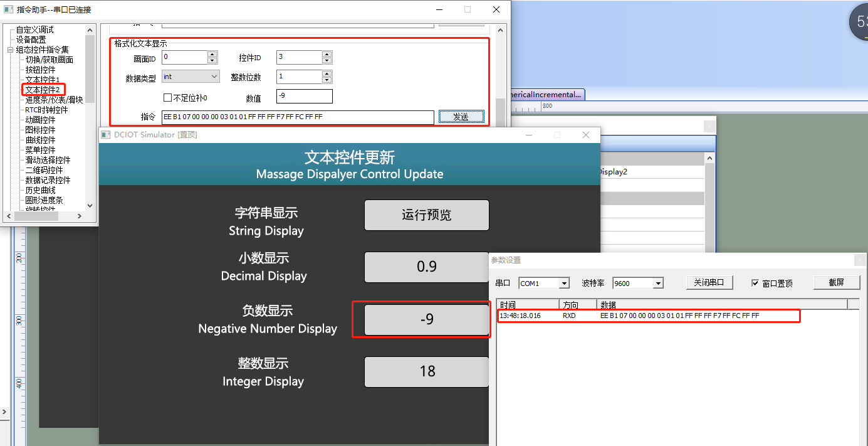Click the 运行预览 button in simulator
The height and width of the screenshot is (446, 868).
click(427, 215)
